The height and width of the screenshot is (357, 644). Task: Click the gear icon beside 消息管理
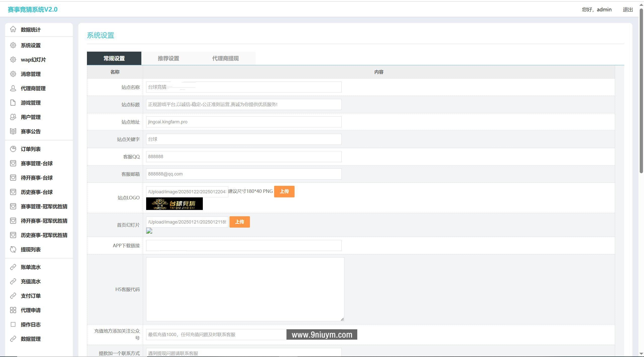pos(13,74)
